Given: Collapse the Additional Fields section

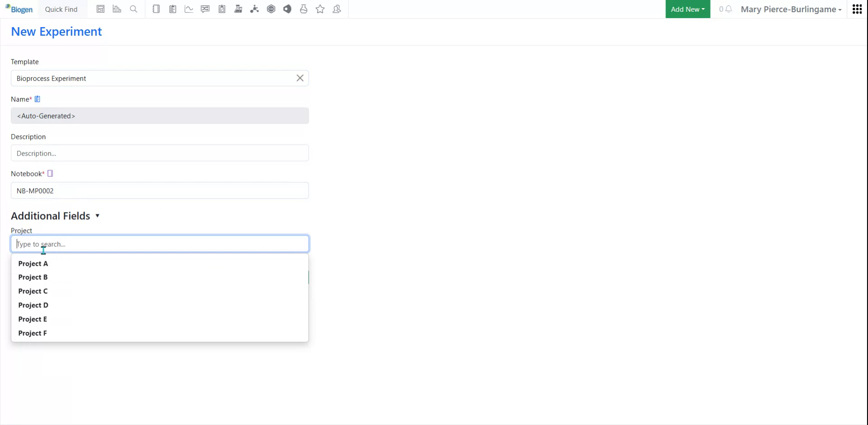Looking at the screenshot, I should (98, 216).
